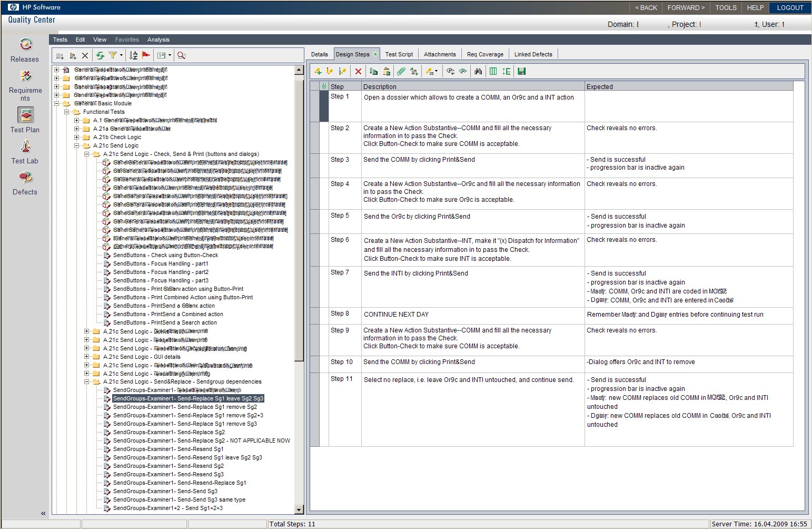Expand A.21c Send Logic - GUI details folder
This screenshot has width=812, height=529.
click(87, 357)
